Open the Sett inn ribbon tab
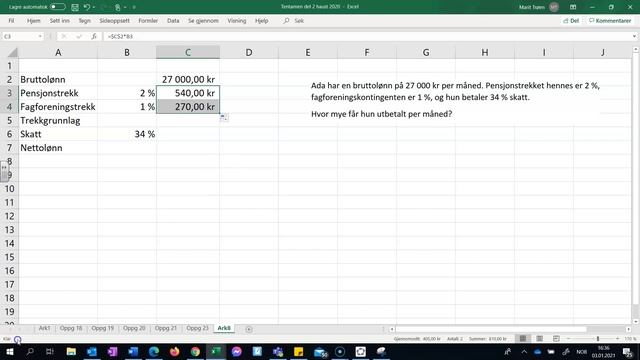 point(60,21)
